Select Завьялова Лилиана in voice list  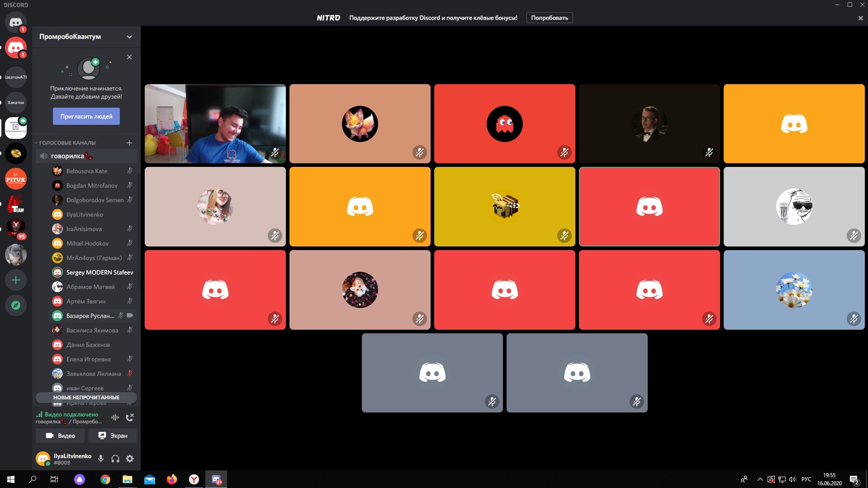pyautogui.click(x=92, y=374)
